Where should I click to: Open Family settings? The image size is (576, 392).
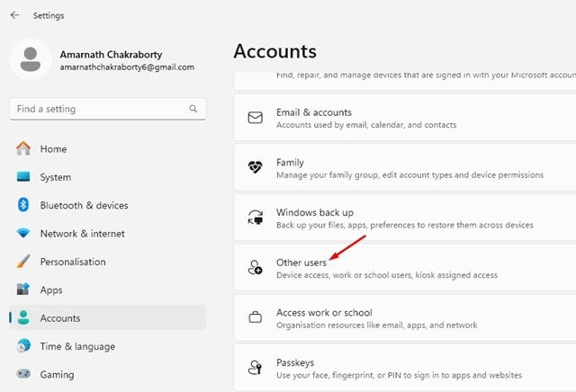pyautogui.click(x=405, y=167)
